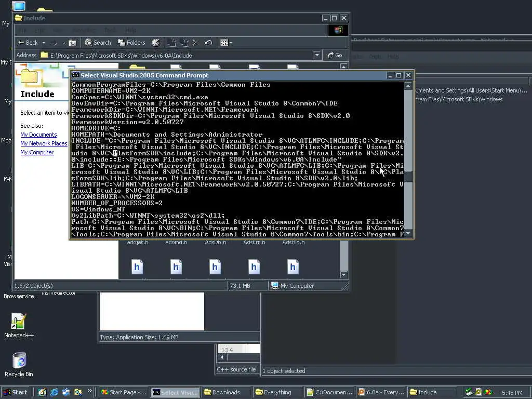
Task: Click the Explorer address path field
Action: click(x=180, y=55)
